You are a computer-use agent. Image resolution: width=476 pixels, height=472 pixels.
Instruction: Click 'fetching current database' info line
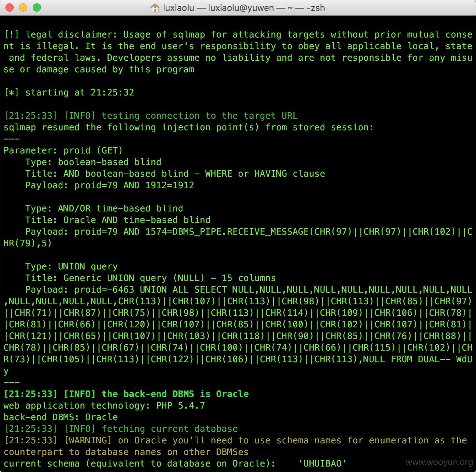point(121,429)
